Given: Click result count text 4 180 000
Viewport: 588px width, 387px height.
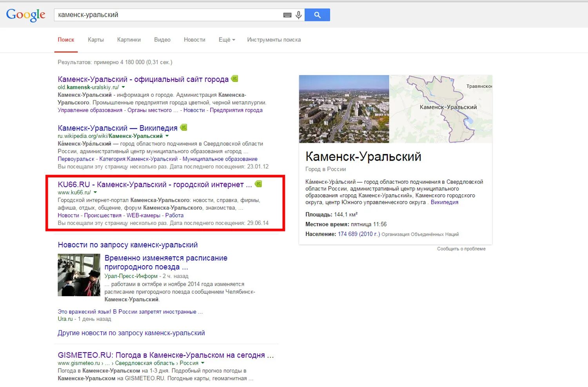Looking at the screenshot, I should coord(115,62).
